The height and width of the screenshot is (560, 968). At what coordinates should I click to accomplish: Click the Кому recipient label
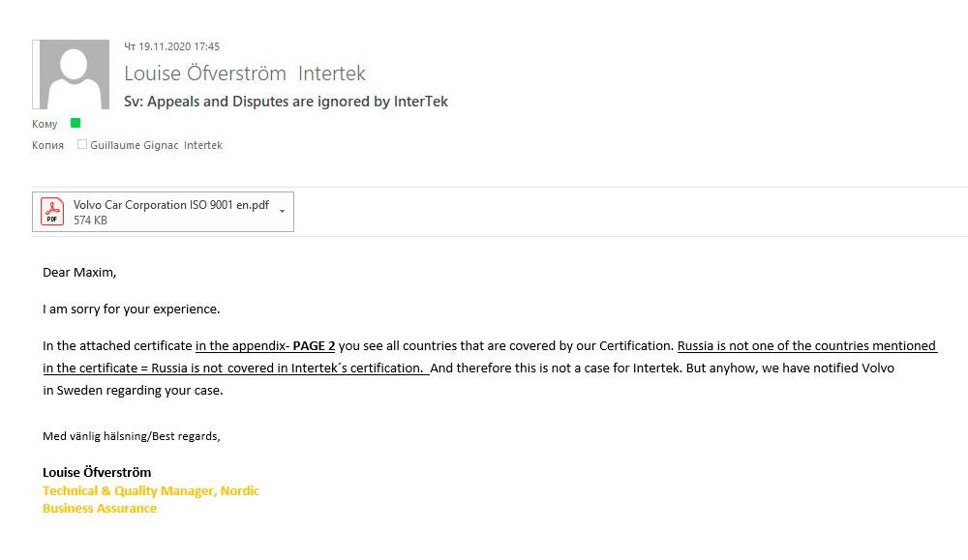(45, 124)
